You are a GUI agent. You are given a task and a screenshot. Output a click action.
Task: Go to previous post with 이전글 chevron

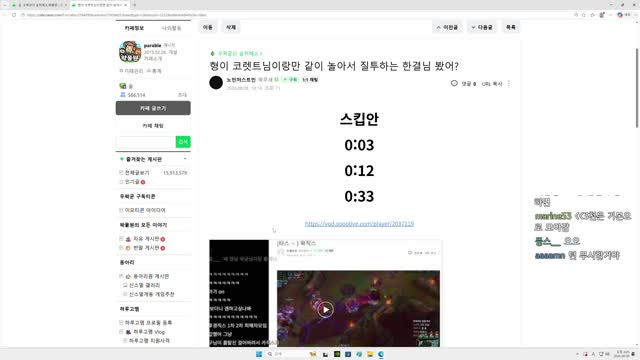438,27
